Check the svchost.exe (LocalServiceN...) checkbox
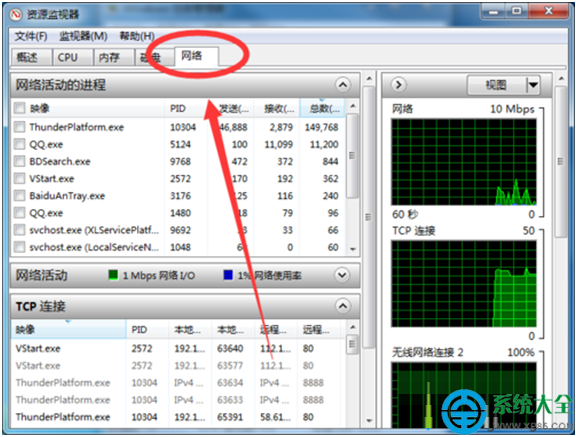 pyautogui.click(x=19, y=247)
